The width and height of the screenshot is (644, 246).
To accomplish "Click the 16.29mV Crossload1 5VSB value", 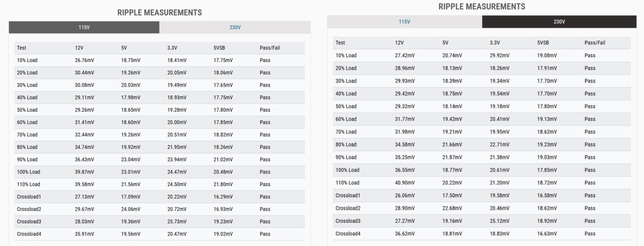I will pos(223,197).
